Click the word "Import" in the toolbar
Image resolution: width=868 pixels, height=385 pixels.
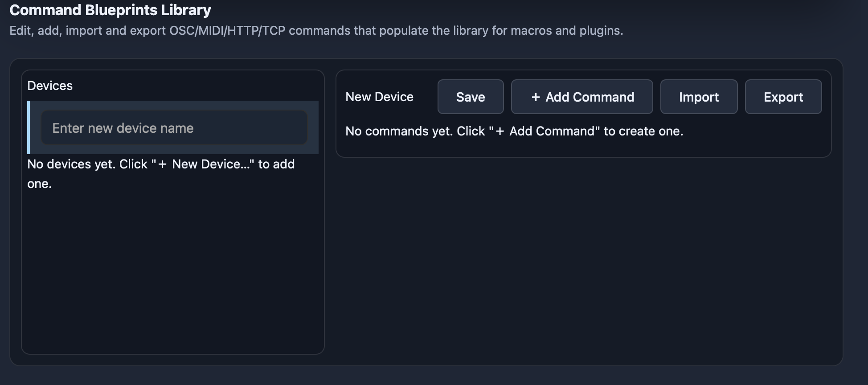coord(699,97)
